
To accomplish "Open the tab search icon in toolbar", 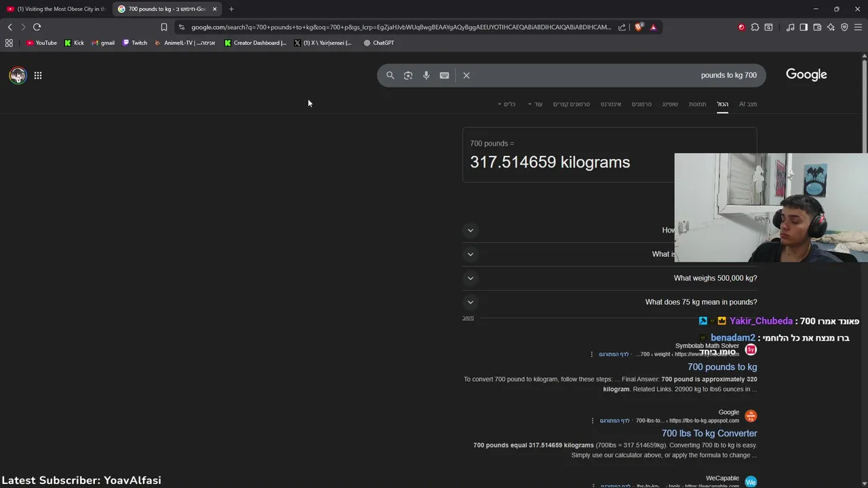I will pos(768,27).
